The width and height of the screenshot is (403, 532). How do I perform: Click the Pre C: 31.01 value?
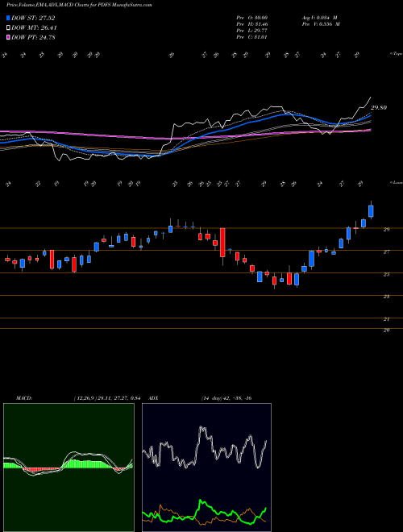[251, 37]
